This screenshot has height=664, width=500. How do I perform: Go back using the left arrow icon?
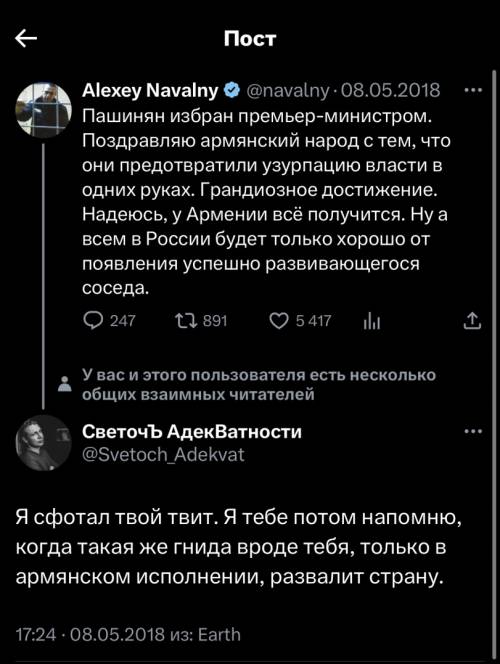click(x=26, y=39)
